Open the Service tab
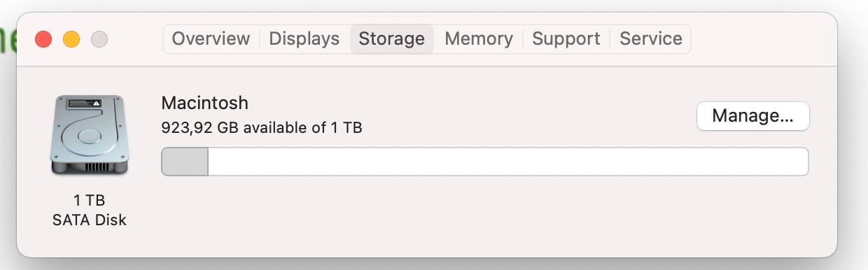 tap(651, 38)
